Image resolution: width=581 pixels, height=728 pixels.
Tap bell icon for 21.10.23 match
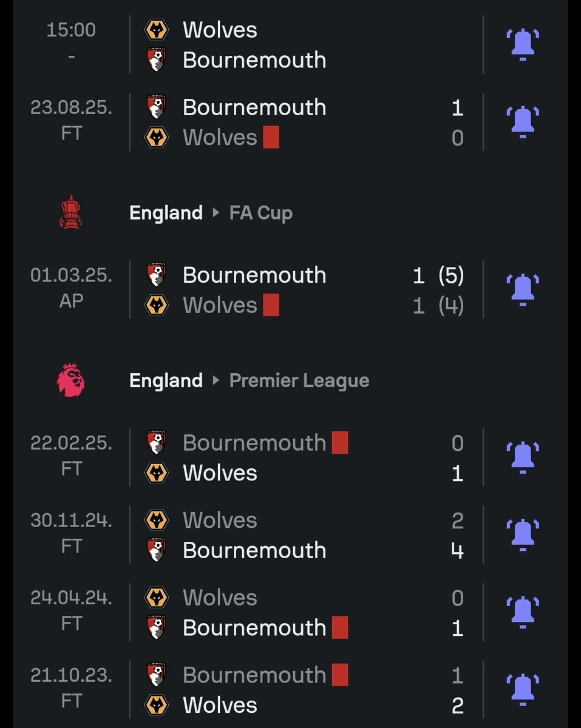523,690
